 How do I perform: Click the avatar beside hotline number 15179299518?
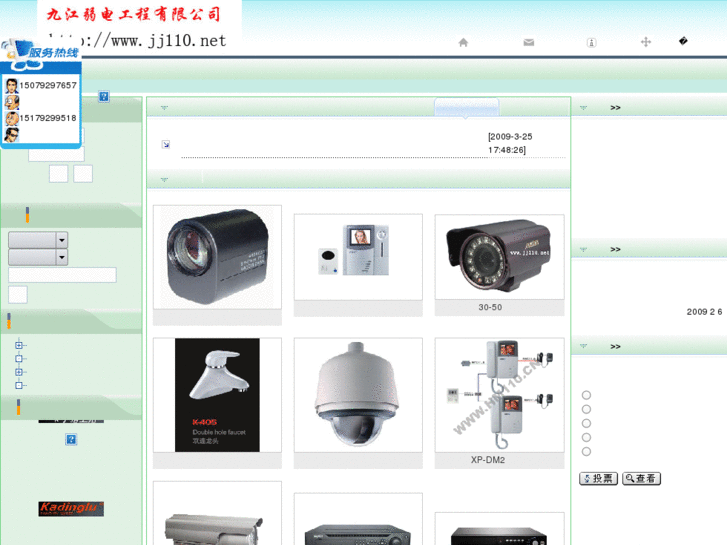coord(12,119)
